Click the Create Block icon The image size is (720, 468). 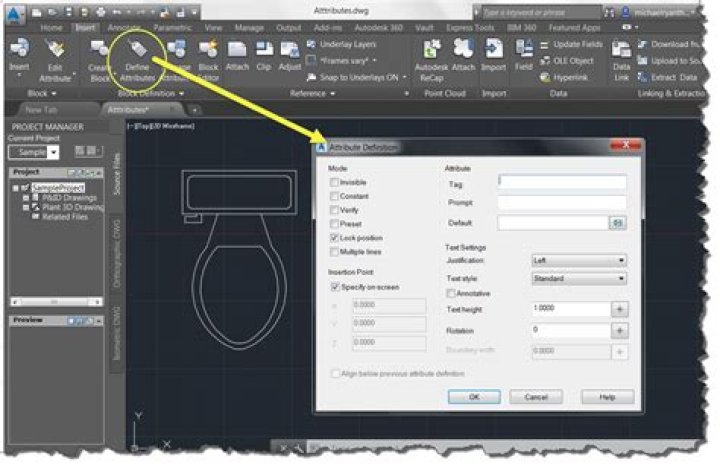(x=99, y=49)
